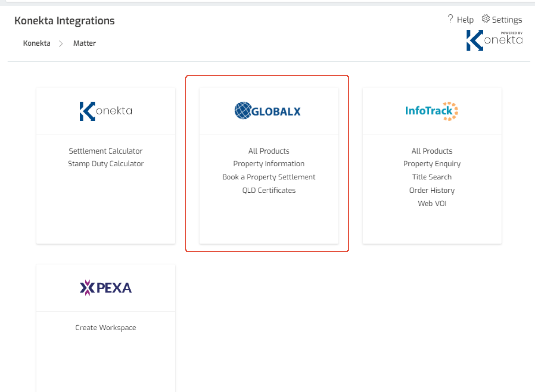Click the InfoTrack logo
This screenshot has width=535, height=392.
[432, 111]
